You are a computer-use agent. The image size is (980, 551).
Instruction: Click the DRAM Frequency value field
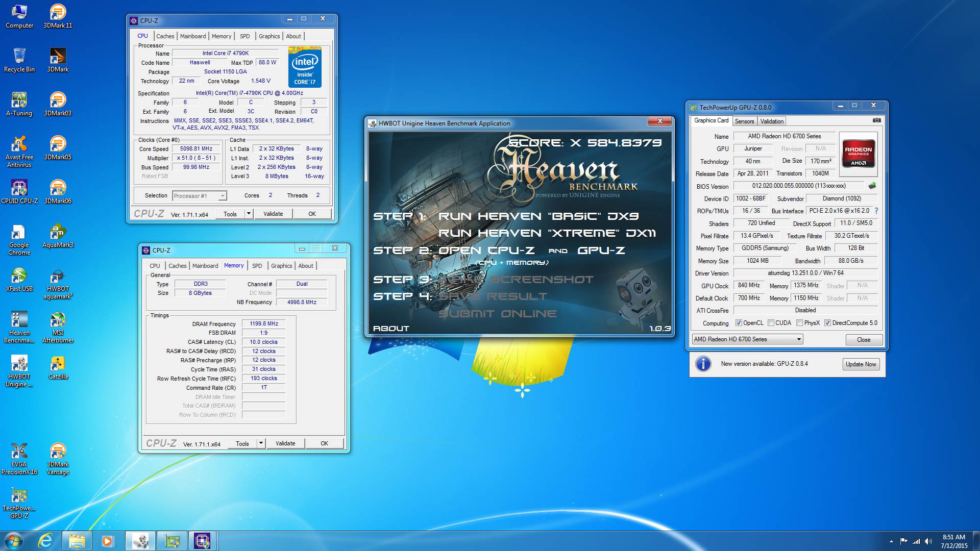tap(264, 323)
